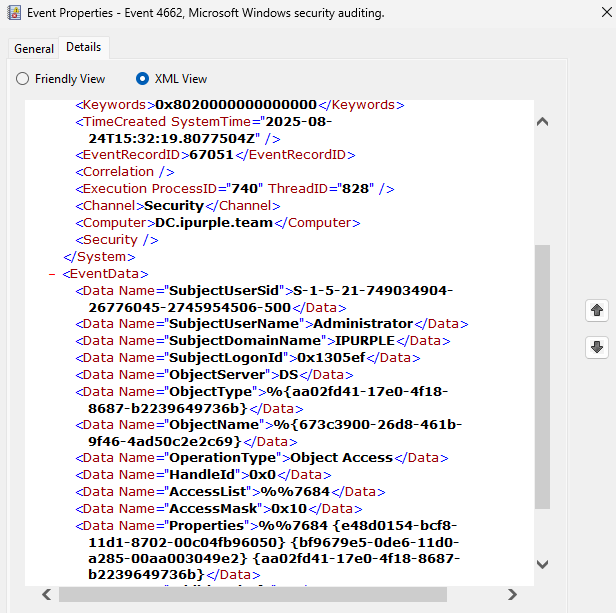Viewport: 616px width, 613px height.
Task: Select the XML View radio button
Action: tap(142, 78)
